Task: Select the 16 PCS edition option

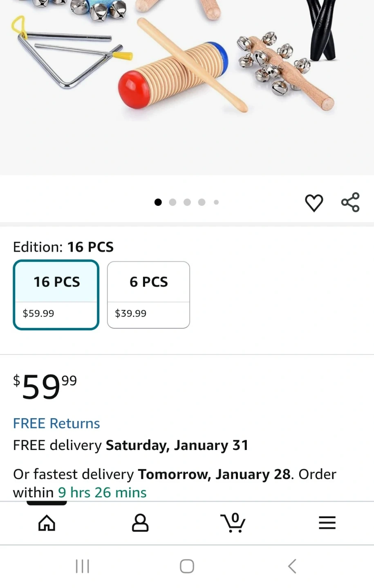Action: pos(56,294)
